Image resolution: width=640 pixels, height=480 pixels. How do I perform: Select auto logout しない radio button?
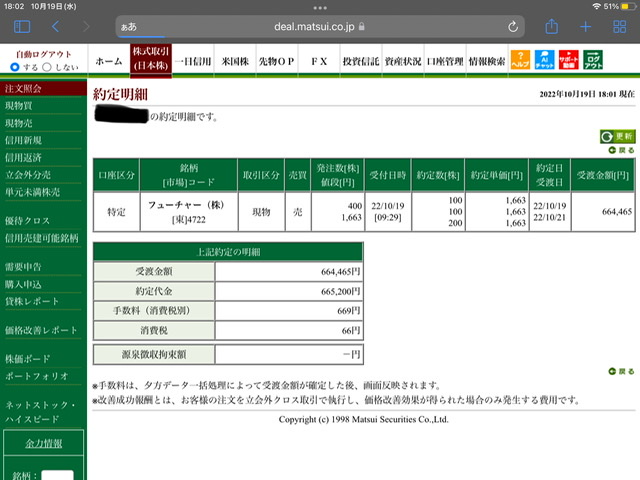(47, 67)
